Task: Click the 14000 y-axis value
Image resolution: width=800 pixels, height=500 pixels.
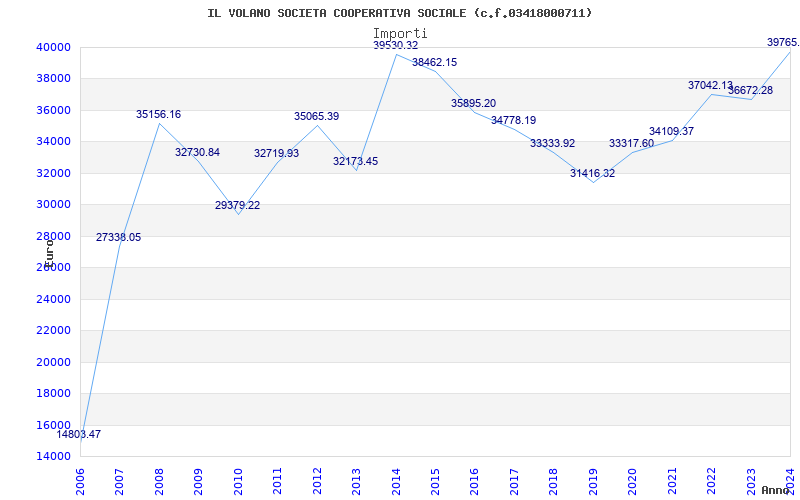Action: pos(53,456)
